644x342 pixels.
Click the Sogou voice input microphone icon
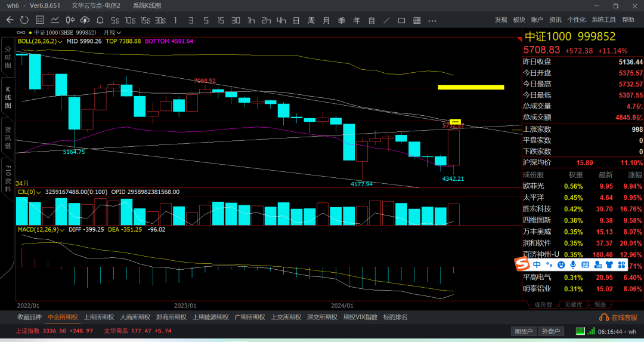click(573, 264)
